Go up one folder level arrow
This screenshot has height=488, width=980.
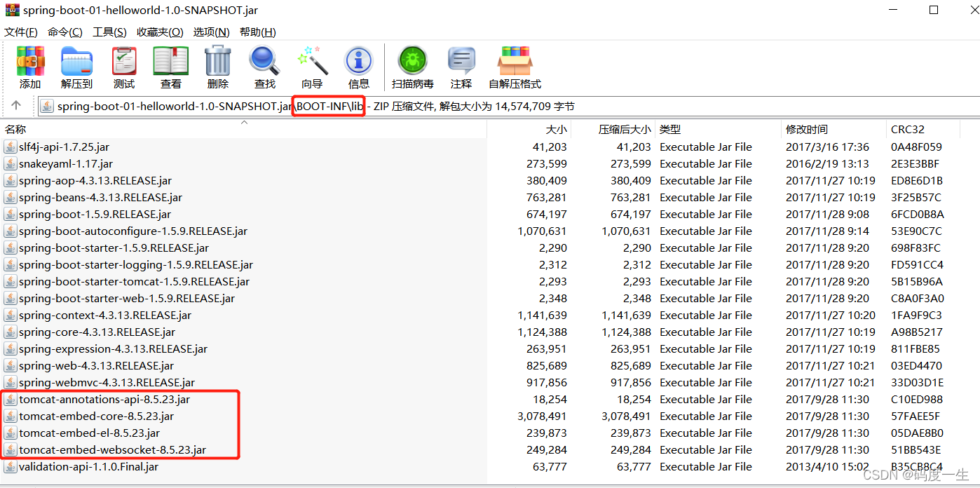pos(16,106)
